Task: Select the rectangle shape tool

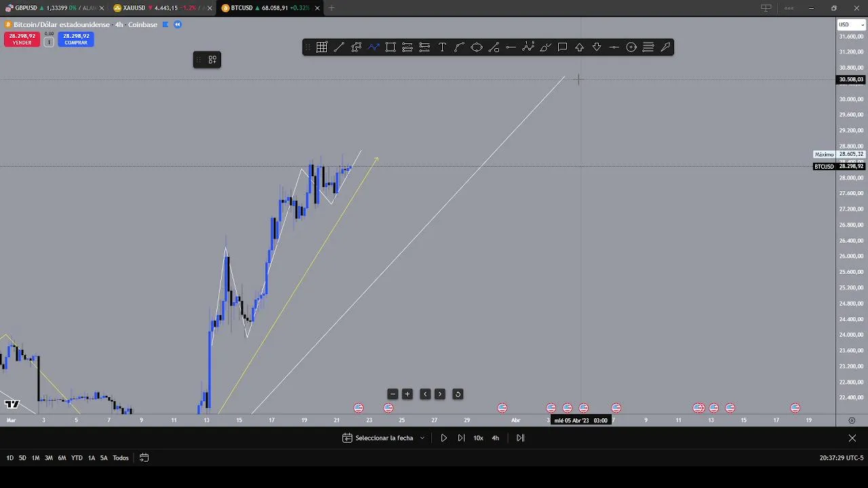Action: (x=391, y=47)
